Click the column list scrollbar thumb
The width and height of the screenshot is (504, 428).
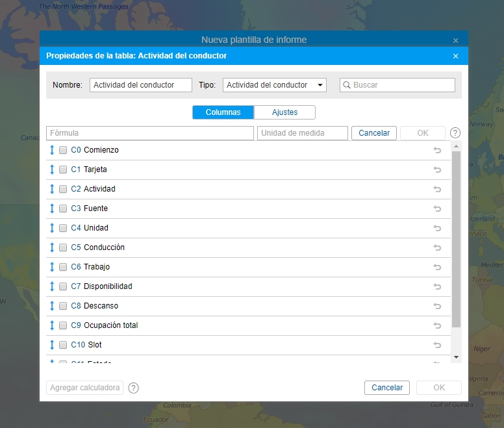[456, 240]
